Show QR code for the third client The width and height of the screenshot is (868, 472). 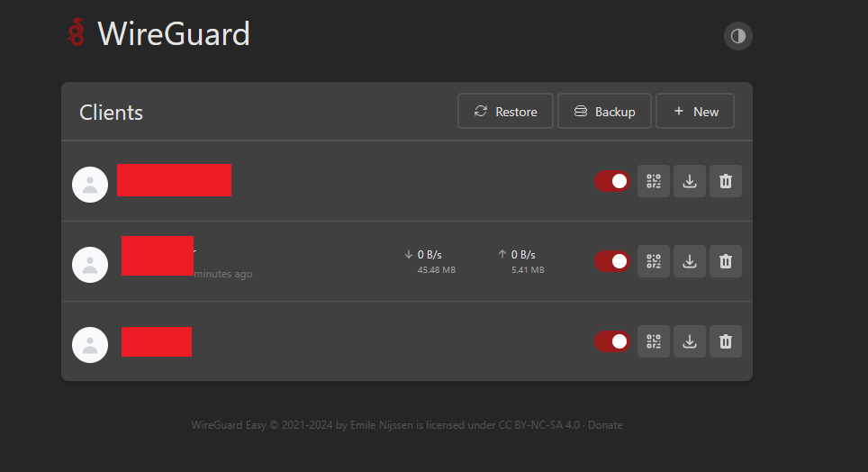pyautogui.click(x=654, y=341)
